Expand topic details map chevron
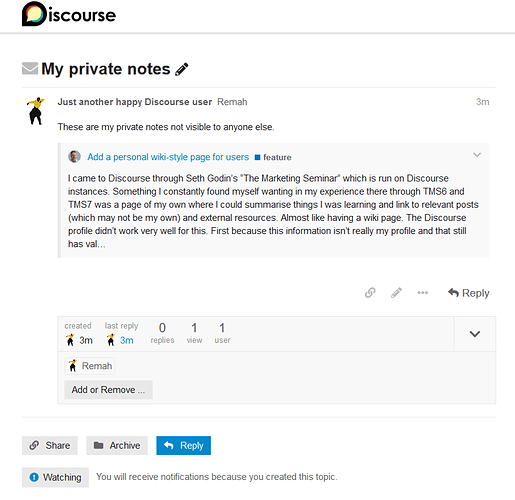This screenshot has height=500, width=515. click(x=475, y=334)
